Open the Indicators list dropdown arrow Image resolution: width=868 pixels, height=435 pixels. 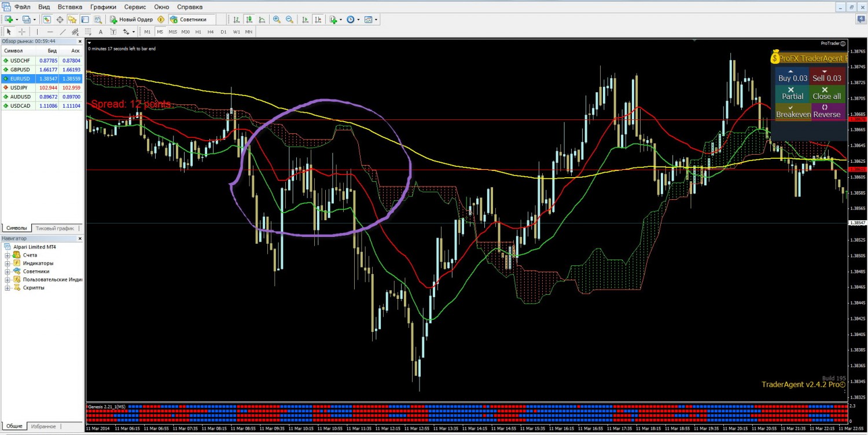(x=341, y=19)
